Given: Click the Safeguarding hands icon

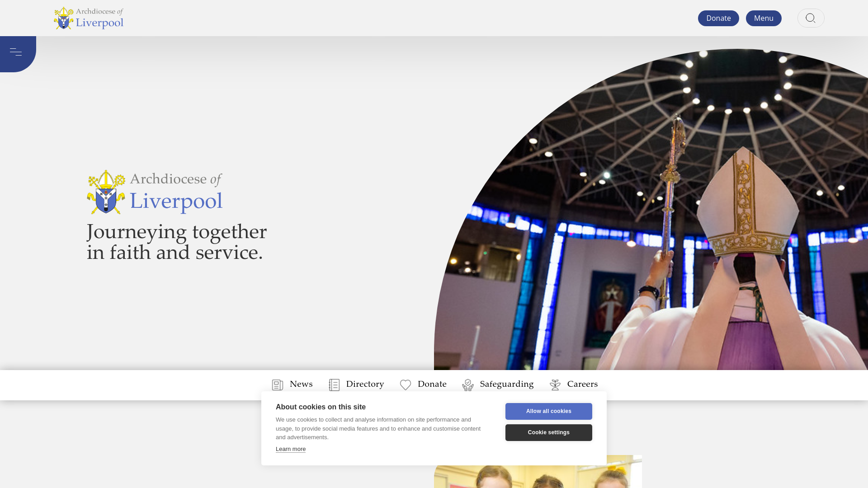Looking at the screenshot, I should coord(468,385).
